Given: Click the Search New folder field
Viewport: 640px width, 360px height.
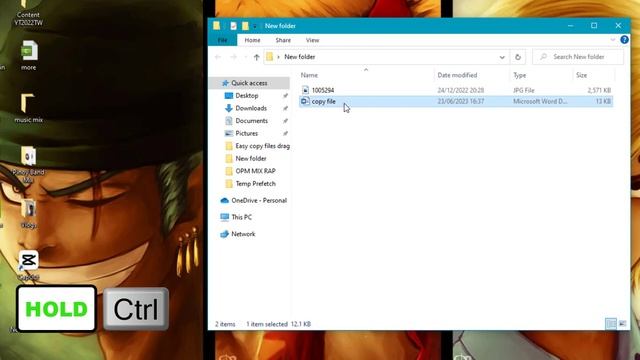Looking at the screenshot, I should tap(578, 57).
